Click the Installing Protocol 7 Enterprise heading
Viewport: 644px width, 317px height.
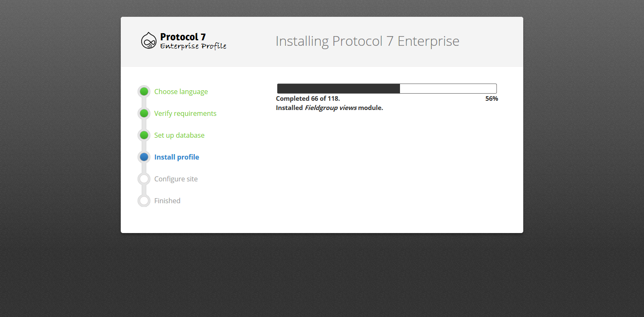[x=367, y=41]
